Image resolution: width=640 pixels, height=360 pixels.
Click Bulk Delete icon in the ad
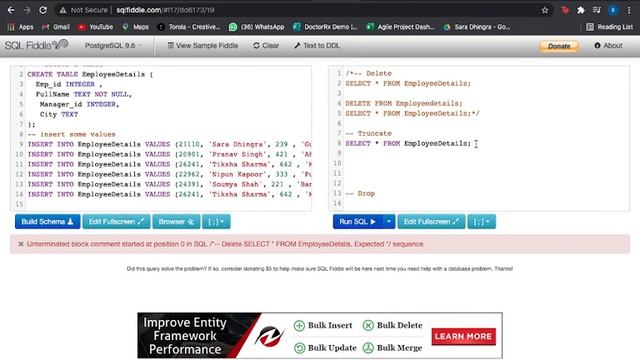pos(368,325)
